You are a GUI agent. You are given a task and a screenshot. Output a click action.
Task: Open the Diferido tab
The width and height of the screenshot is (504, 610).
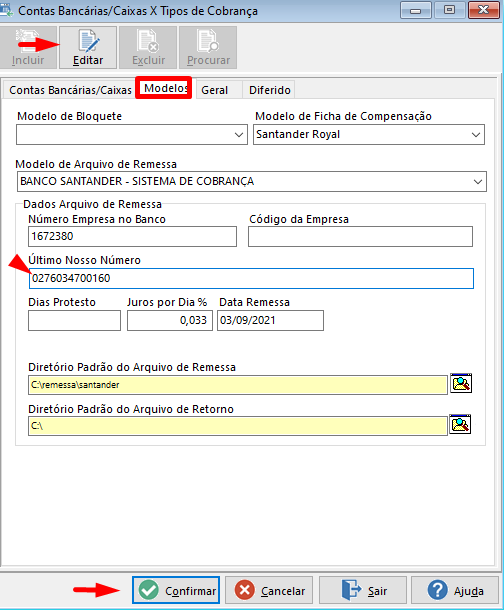click(270, 90)
